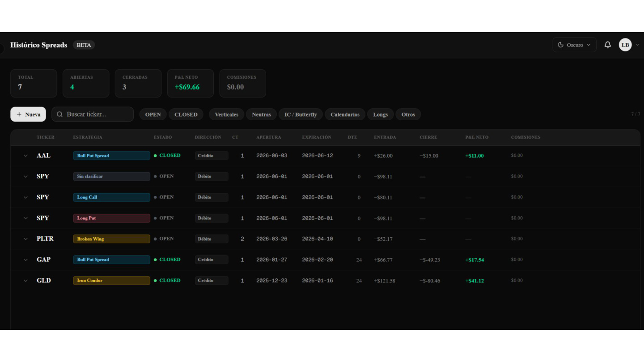
Task: Select the Otros filter chip
Action: pyautogui.click(x=408, y=114)
